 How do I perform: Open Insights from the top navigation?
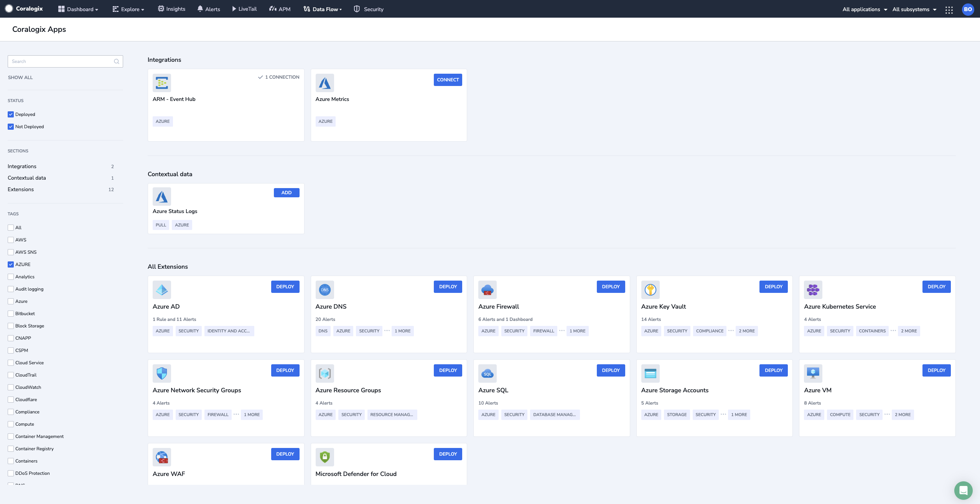click(x=171, y=9)
